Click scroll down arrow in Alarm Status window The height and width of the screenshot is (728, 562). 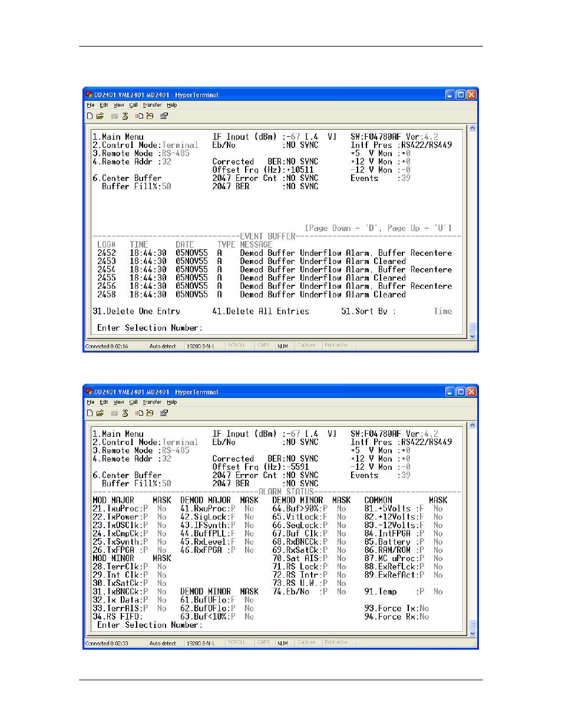click(x=472, y=633)
